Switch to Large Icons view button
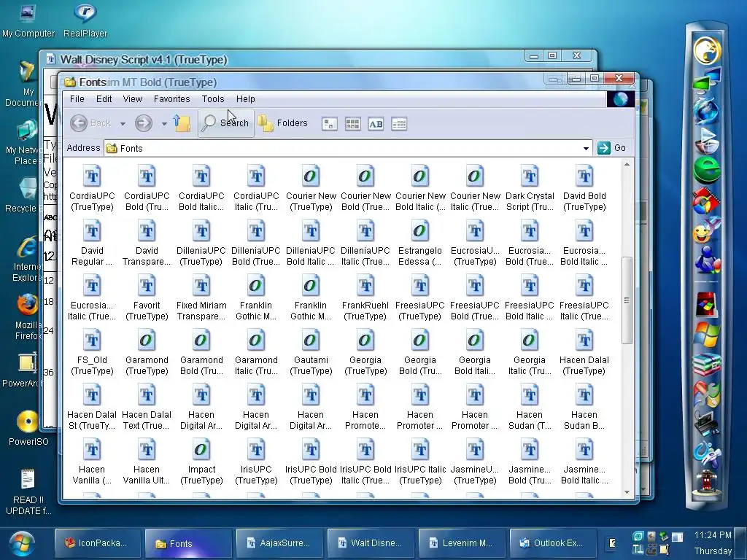Screen dimensions: 747x560 click(329, 124)
